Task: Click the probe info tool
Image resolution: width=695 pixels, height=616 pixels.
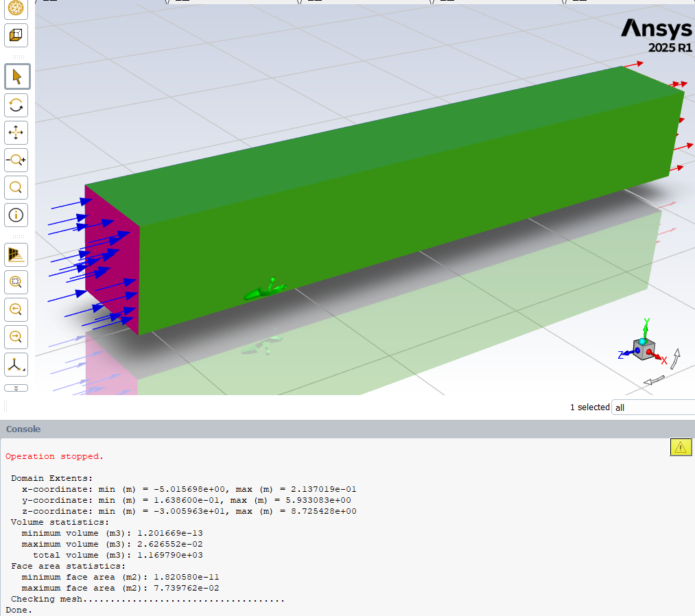Action: click(x=16, y=215)
